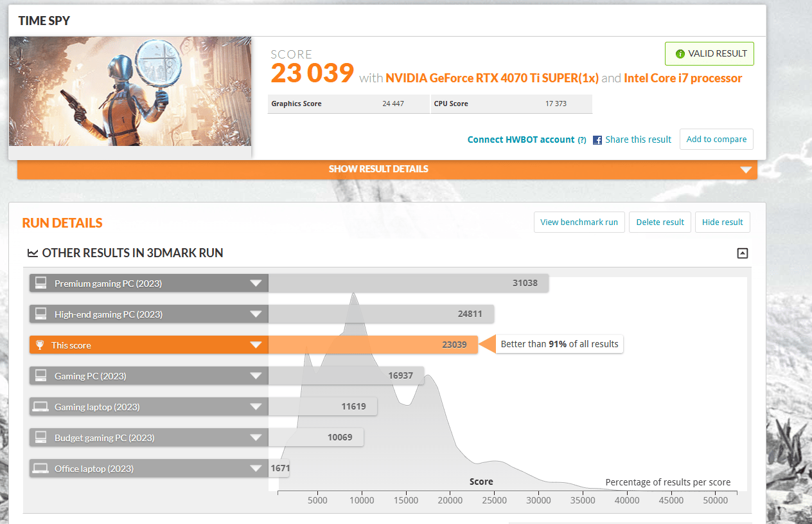Viewport: 812px width, 524px height.
Task: Open the High-end gaming PC (2023) dropdown arrow
Action: 256,314
